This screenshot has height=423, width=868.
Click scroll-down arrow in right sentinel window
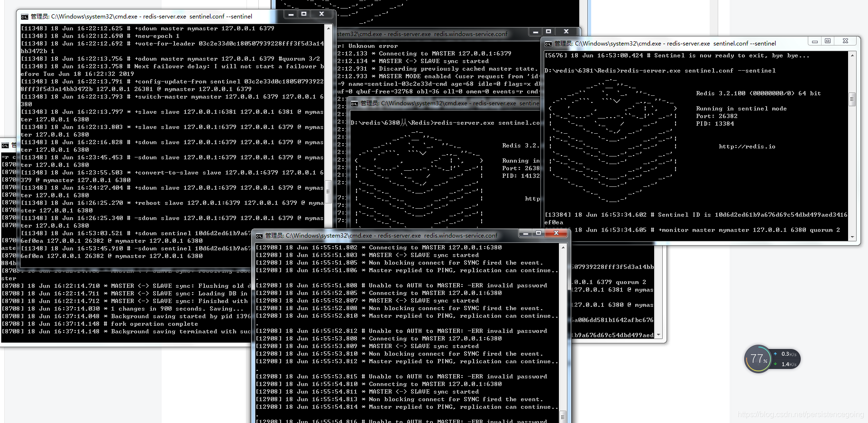pyautogui.click(x=852, y=237)
